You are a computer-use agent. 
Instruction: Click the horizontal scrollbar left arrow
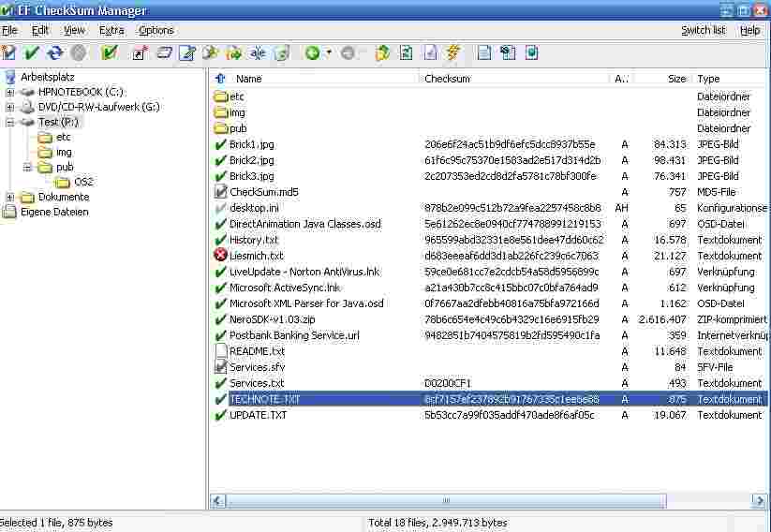coord(218,500)
